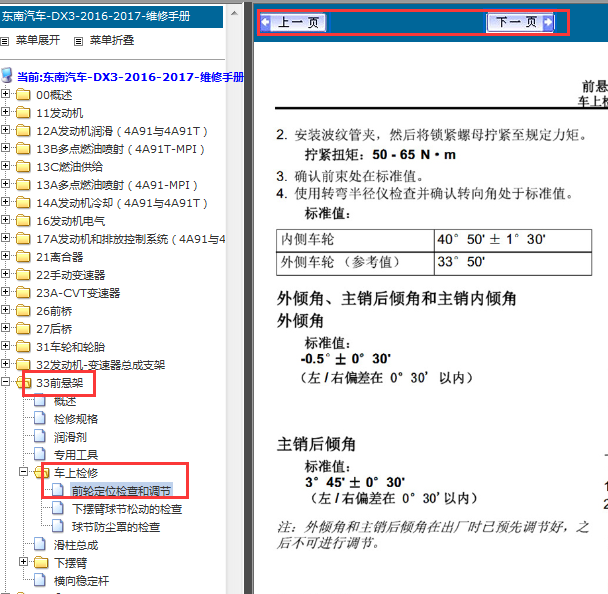
Task: Click folder icon of 下摆臂
Action: point(41,563)
